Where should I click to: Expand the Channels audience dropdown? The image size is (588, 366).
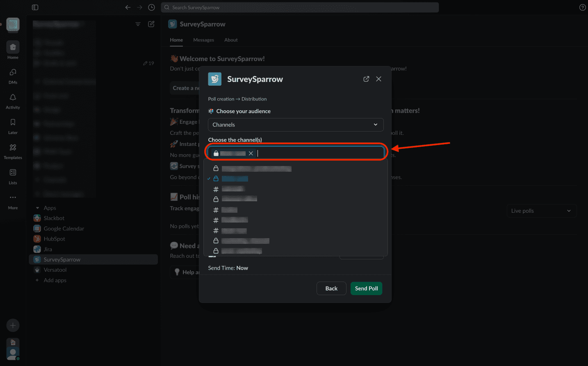click(x=295, y=125)
